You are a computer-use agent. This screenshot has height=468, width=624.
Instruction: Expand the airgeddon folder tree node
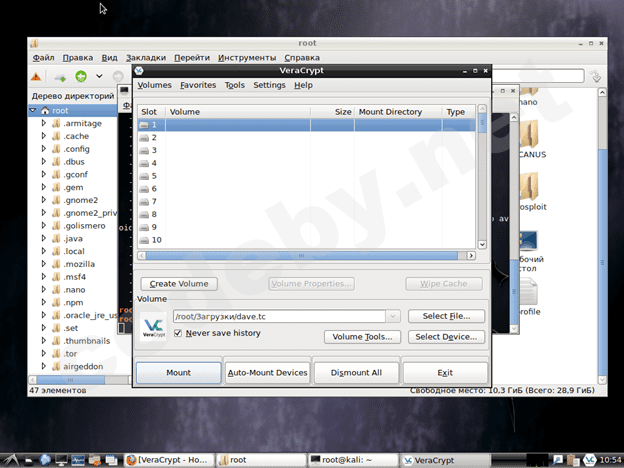point(44,366)
